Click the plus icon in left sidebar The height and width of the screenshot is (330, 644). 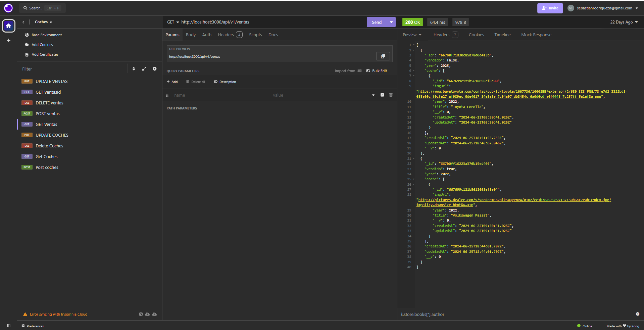coord(9,41)
